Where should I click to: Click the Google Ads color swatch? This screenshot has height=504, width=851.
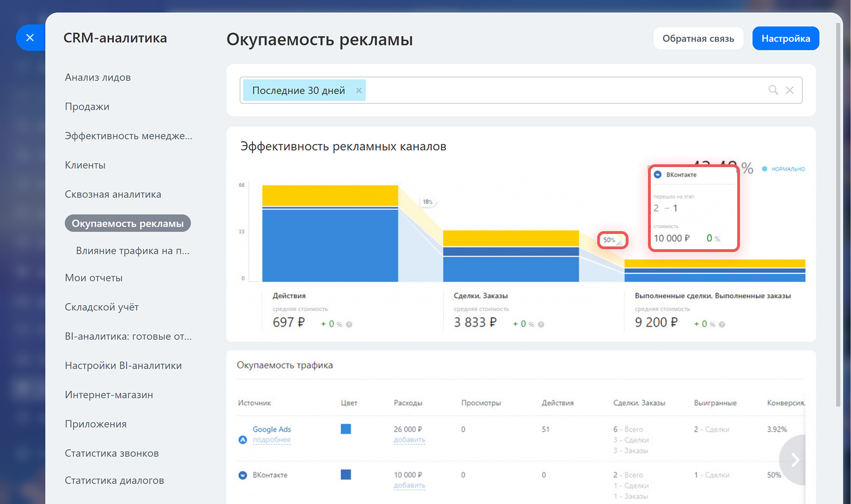(346, 429)
